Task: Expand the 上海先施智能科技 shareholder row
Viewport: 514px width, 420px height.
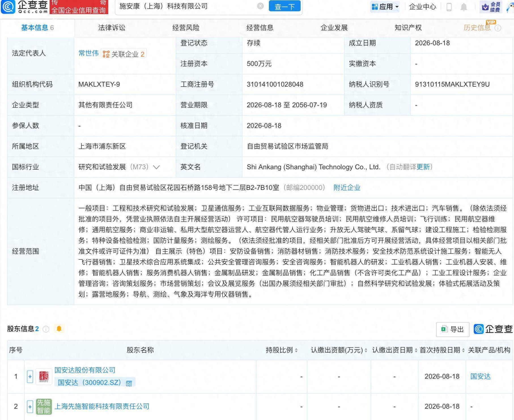Action: 30,407
